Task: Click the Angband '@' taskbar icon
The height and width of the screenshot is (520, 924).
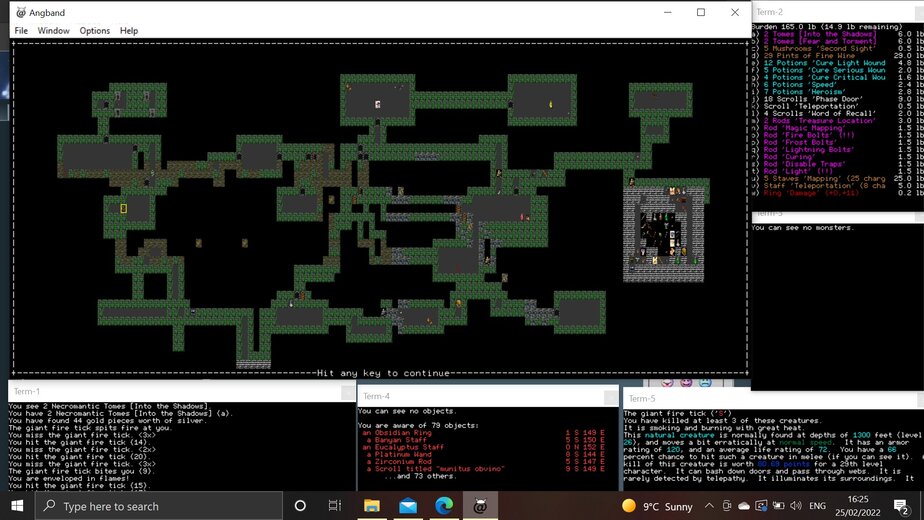Action: click(x=480, y=506)
